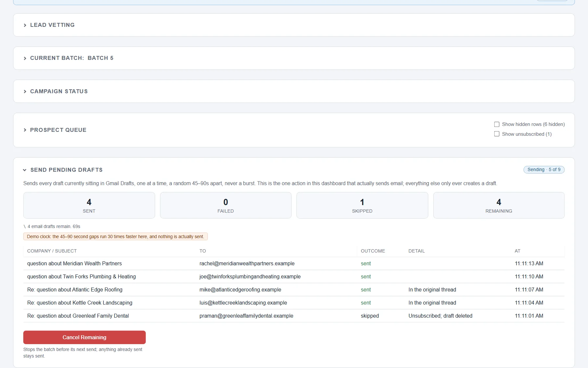The width and height of the screenshot is (588, 368).
Task: Click the Sent count card
Action: pyautogui.click(x=89, y=205)
